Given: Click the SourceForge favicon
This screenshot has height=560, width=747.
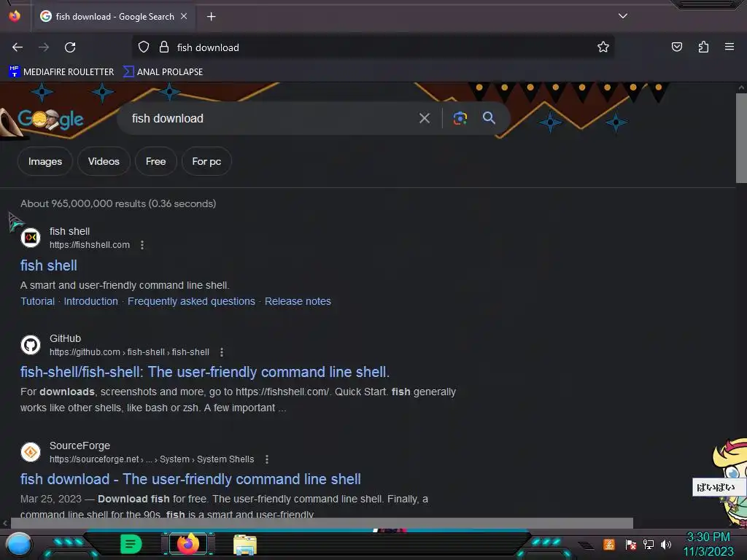Looking at the screenshot, I should tap(31, 452).
